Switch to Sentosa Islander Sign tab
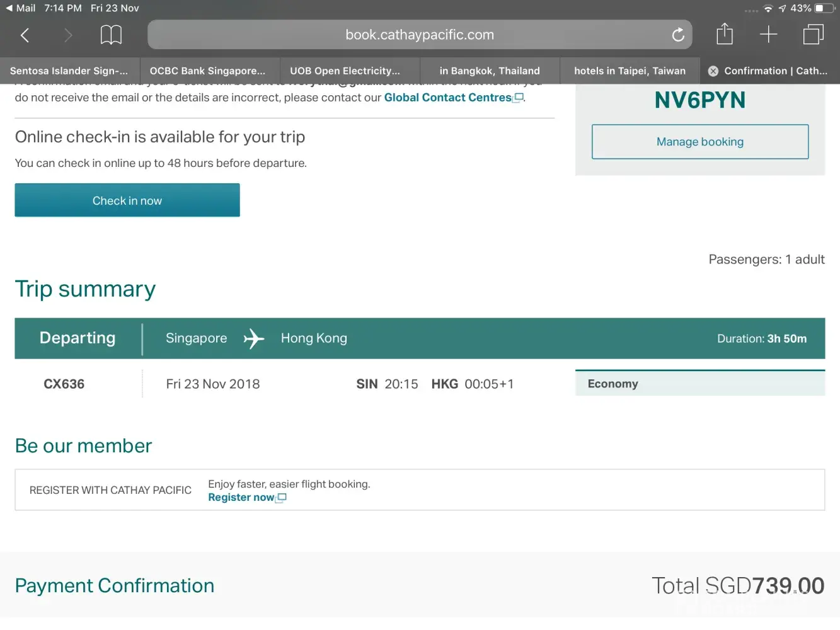The height and width of the screenshot is (630, 840). click(x=69, y=71)
